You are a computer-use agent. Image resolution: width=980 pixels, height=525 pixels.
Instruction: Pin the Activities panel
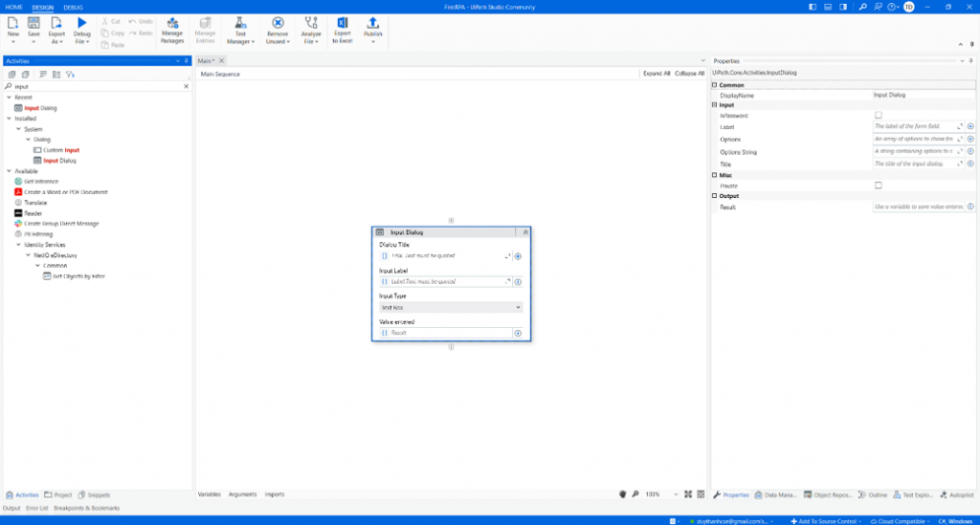[187, 60]
